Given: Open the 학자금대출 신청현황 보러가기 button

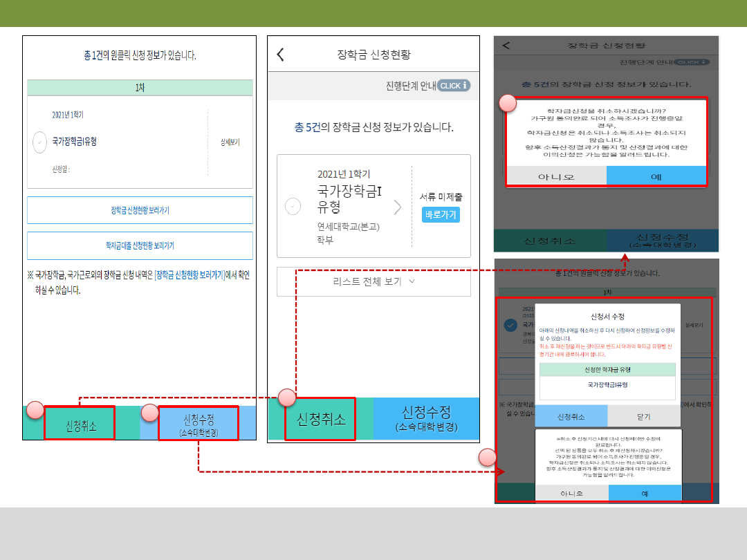Looking at the screenshot, I should (x=140, y=245).
